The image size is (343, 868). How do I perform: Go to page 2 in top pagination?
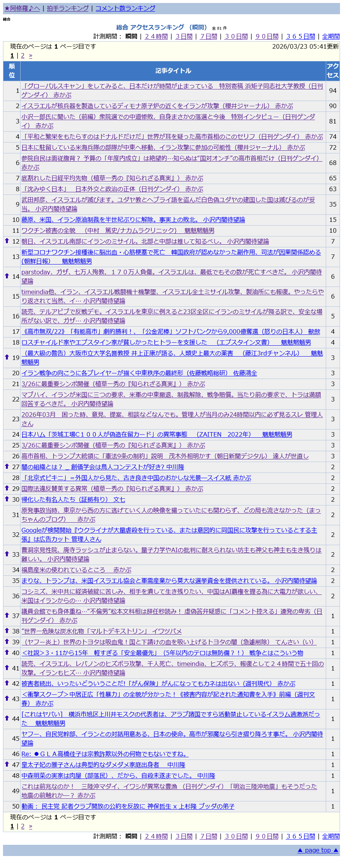pos(22,56)
